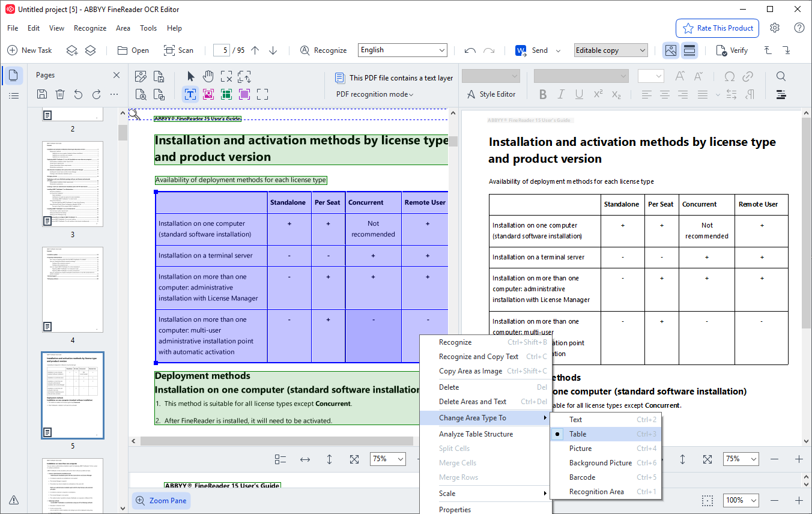The height and width of the screenshot is (514, 812).
Task: Click New Task button
Action: 29,50
